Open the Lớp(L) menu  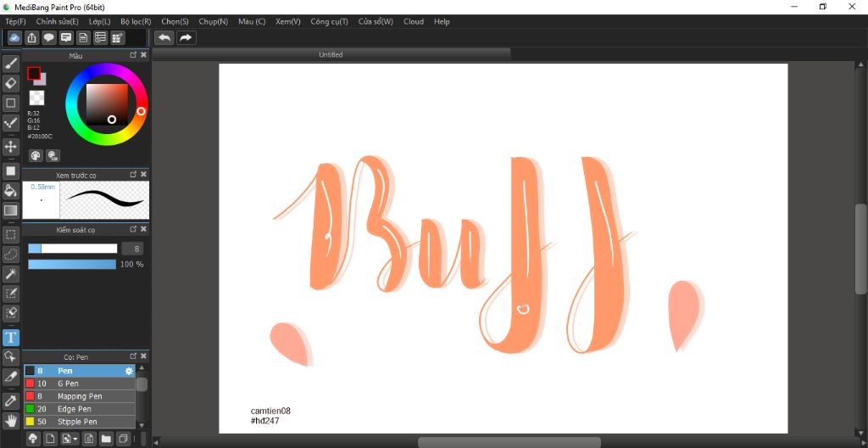(x=100, y=21)
